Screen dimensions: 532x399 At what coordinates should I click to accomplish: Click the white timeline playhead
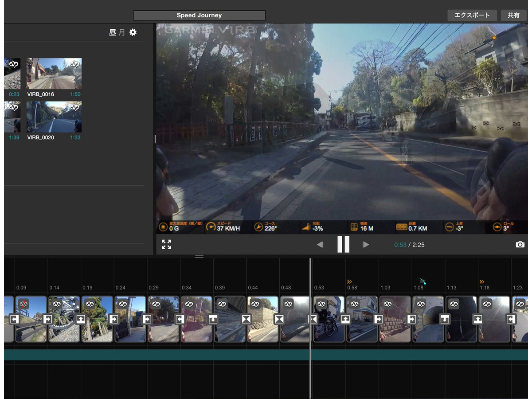pos(310,328)
